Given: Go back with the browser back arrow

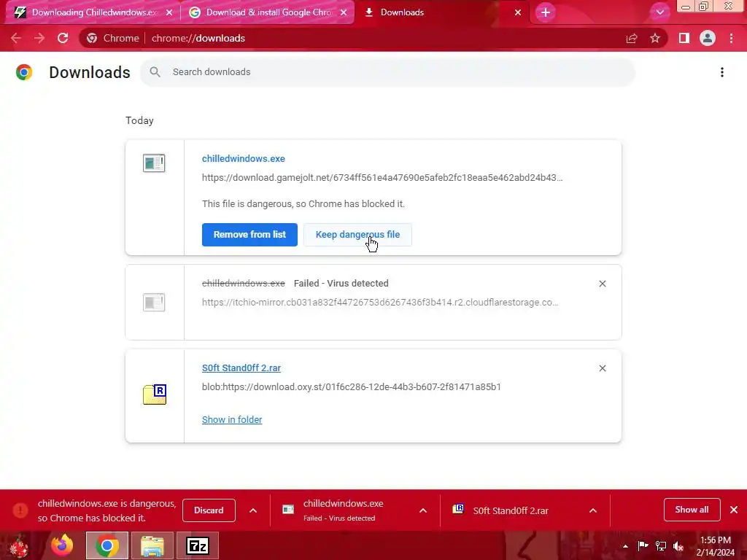Looking at the screenshot, I should [x=16, y=38].
